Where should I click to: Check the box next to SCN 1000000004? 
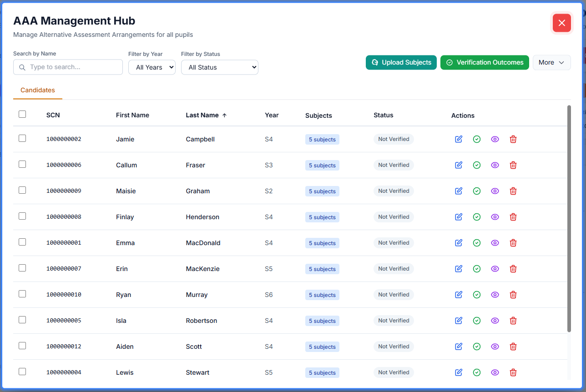pos(22,372)
